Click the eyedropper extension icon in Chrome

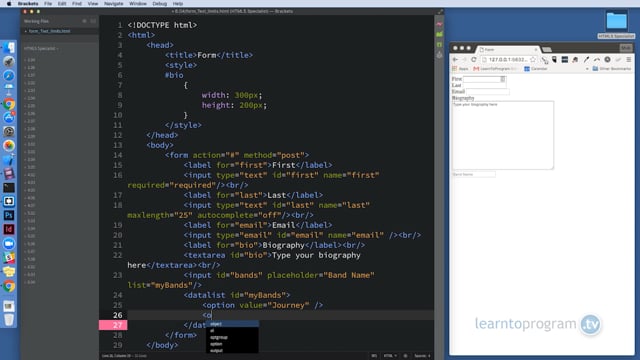click(x=586, y=60)
